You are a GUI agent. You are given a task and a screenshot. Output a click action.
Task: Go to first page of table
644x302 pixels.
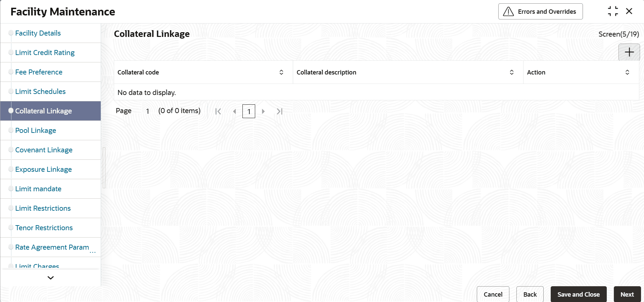pyautogui.click(x=218, y=111)
